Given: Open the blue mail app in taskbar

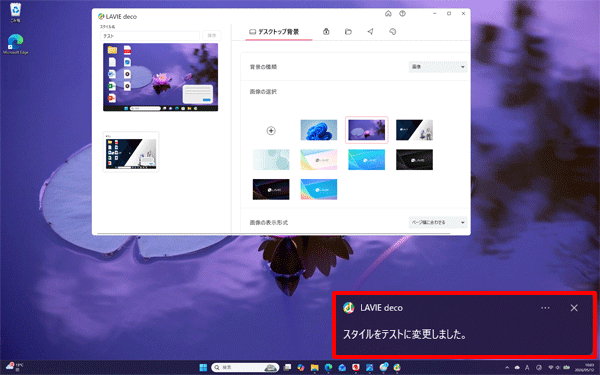Looking at the screenshot, I should (x=342, y=367).
